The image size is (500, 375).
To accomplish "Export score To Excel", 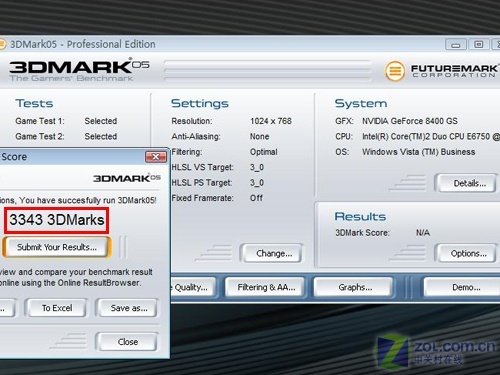I will tap(57, 308).
